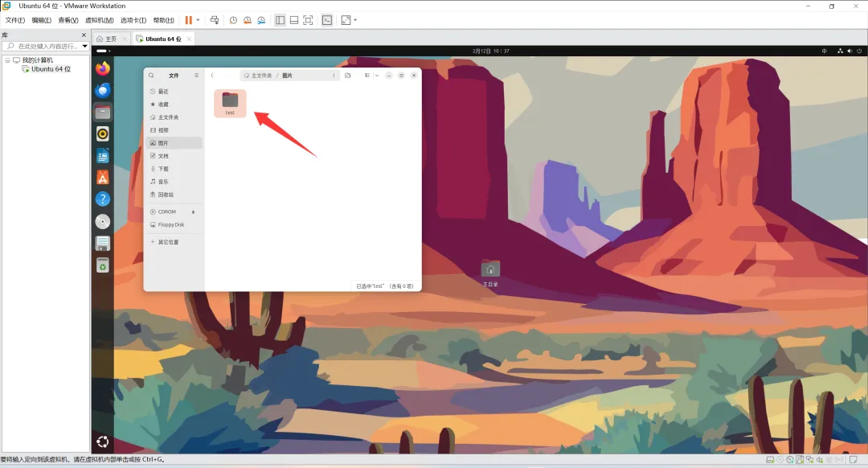Select the sidebar 主文件夹 entry in Files
Screen dimensions: 868x468
pyautogui.click(x=174, y=117)
